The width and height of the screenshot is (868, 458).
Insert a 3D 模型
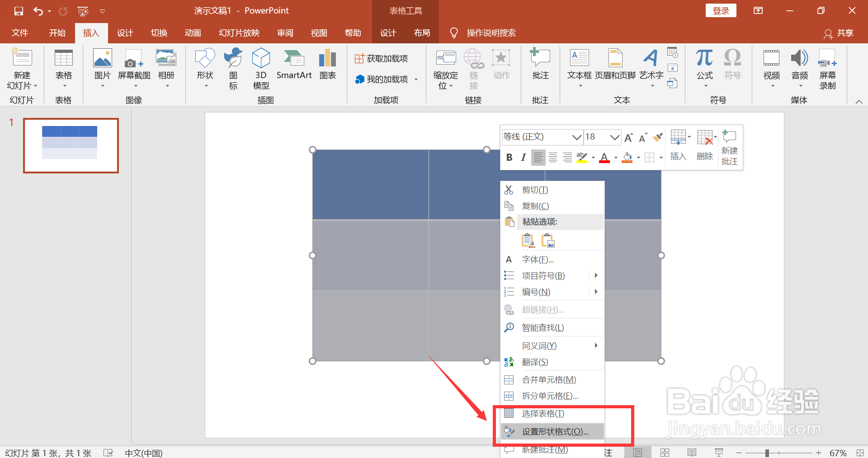coord(261,69)
